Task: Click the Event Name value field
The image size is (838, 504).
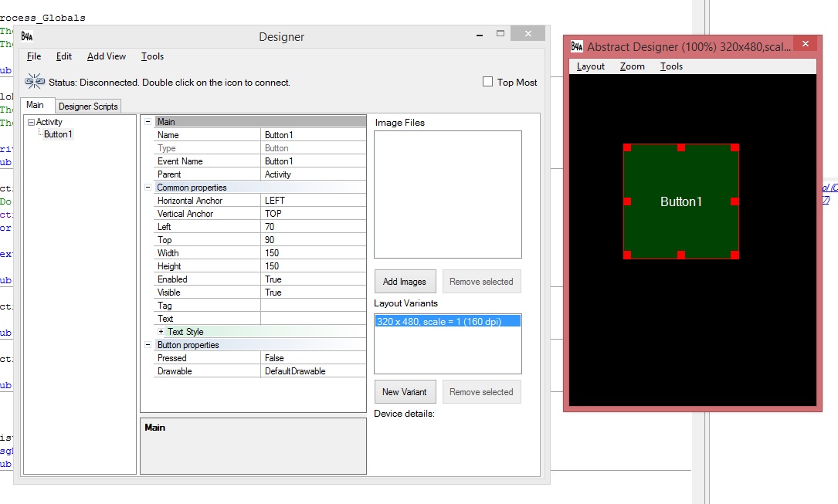Action: [x=313, y=161]
